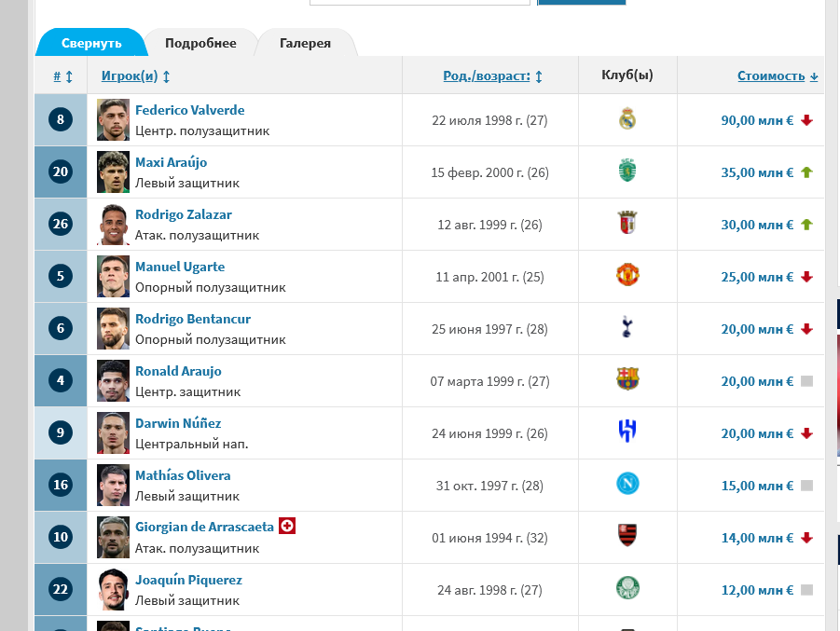Image resolution: width=840 pixels, height=631 pixels.
Task: Click the red injury cross icon
Action: pos(287,526)
